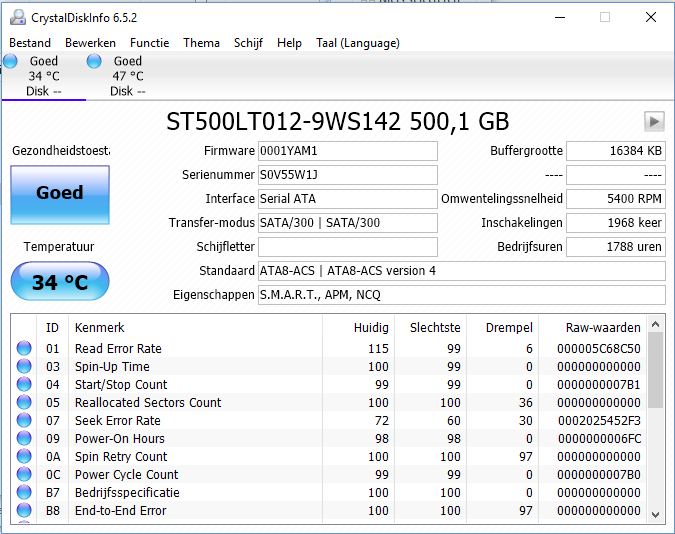Open the Taal (Language) menu
The height and width of the screenshot is (534, 675).
357,43
